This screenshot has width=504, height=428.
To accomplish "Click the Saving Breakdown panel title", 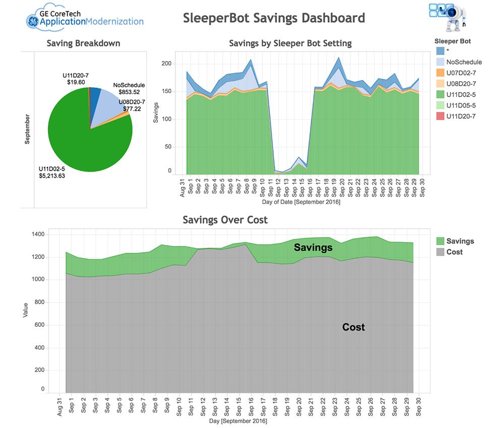I will [x=83, y=43].
